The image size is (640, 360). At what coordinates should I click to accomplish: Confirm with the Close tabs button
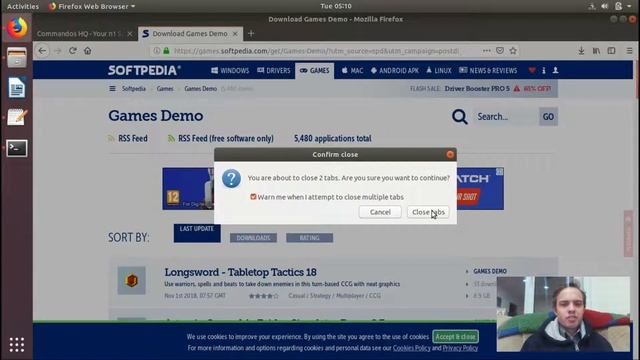[428, 212]
